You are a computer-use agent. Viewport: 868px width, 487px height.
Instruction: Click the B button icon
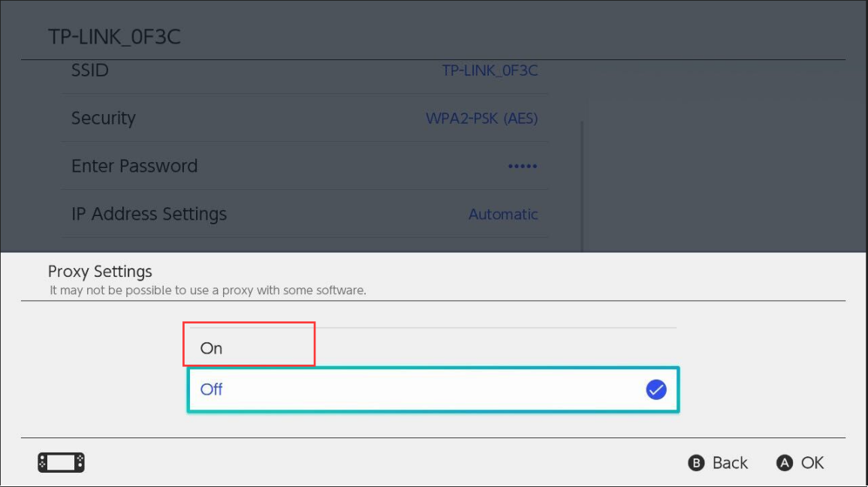pyautogui.click(x=696, y=463)
